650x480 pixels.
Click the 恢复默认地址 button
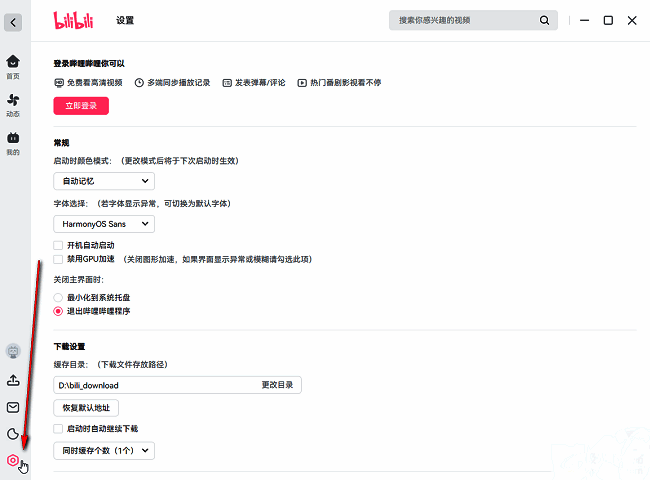click(86, 408)
